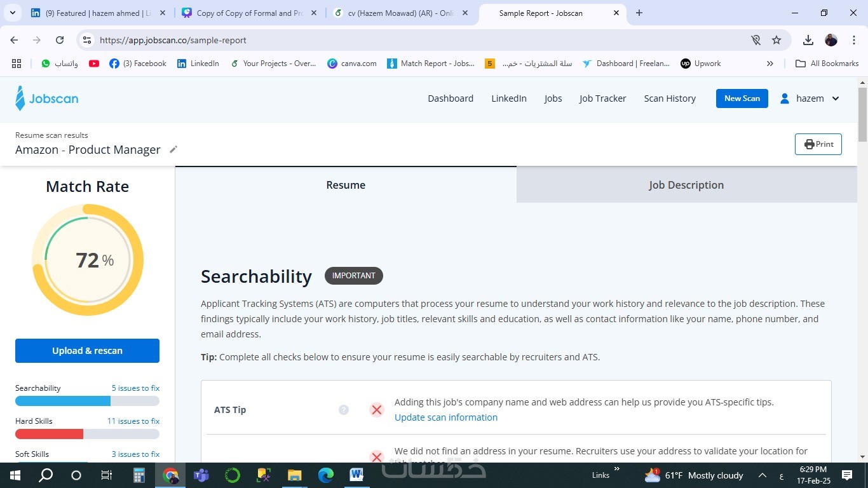Open the tab search dropdown arrow
This screenshot has width=868, height=488.
(13, 13)
